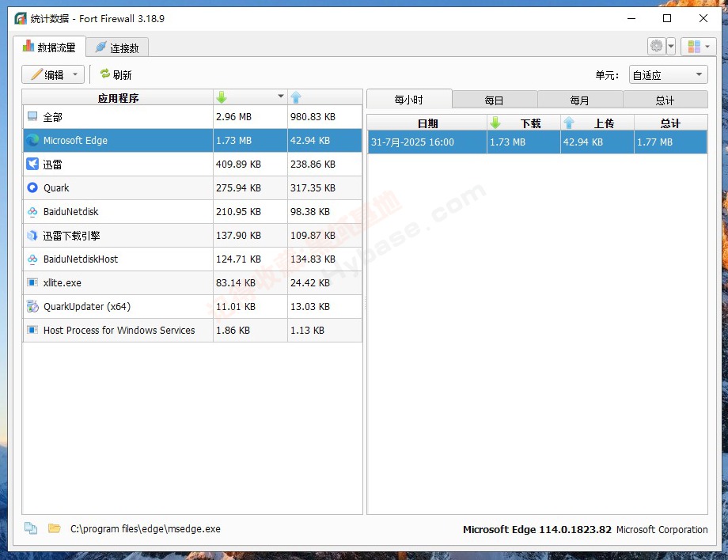This screenshot has width=728, height=560.
Task: Open the 单元 unit combo box
Action: click(x=668, y=74)
